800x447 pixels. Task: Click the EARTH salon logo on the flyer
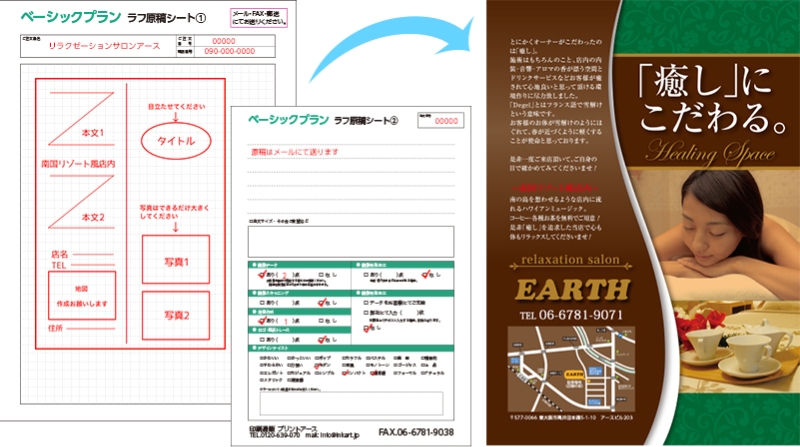click(x=573, y=291)
